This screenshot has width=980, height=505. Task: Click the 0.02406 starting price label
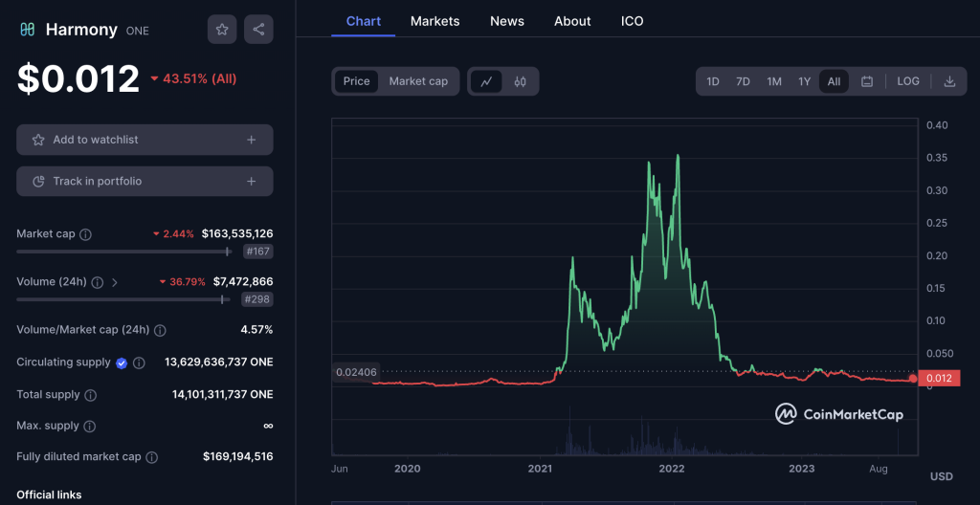(x=356, y=372)
